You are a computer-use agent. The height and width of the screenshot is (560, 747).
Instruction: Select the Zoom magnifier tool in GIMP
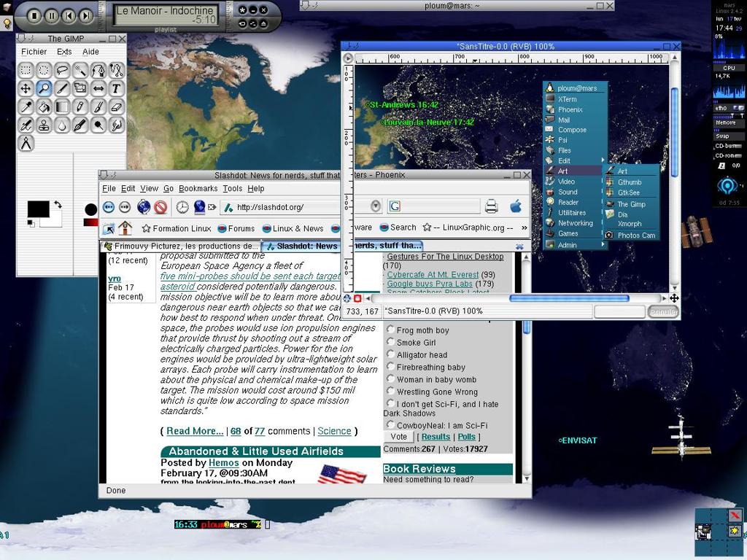click(x=44, y=89)
